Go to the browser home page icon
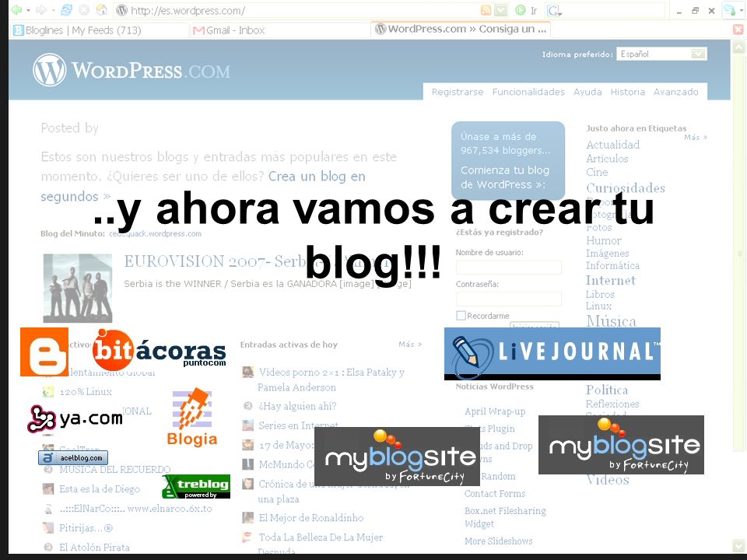 coord(101,10)
